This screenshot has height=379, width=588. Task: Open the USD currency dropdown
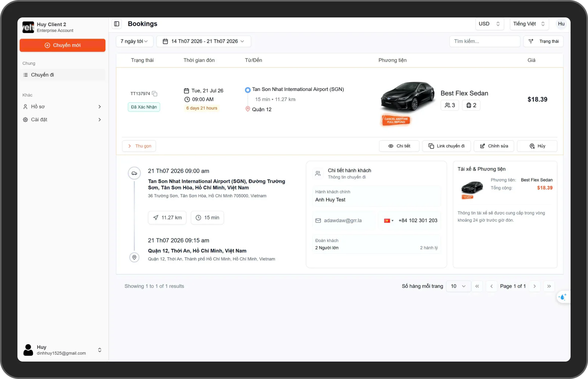pyautogui.click(x=489, y=24)
